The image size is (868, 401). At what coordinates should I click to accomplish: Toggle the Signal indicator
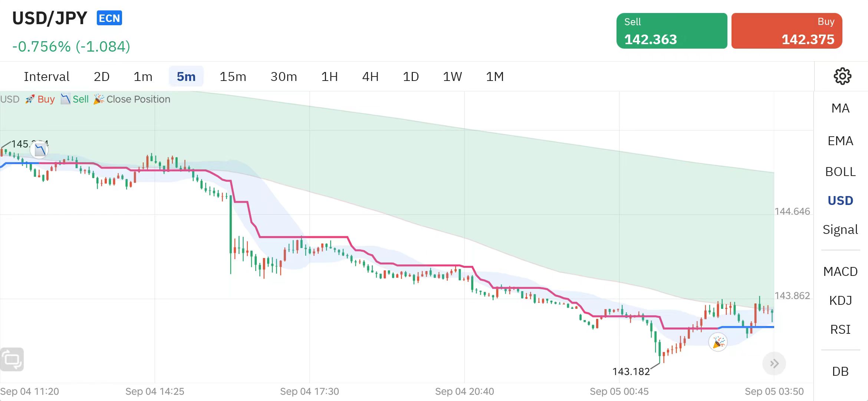840,229
